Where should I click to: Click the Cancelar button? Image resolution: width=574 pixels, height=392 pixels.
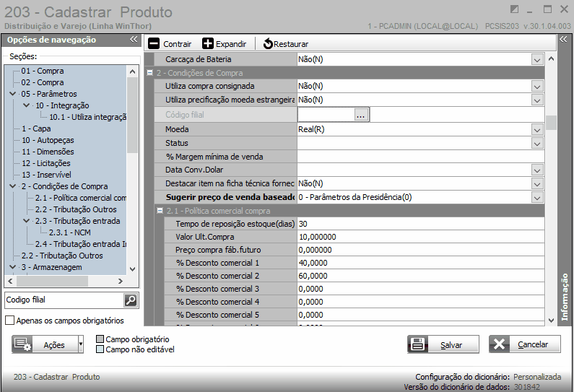click(525, 344)
